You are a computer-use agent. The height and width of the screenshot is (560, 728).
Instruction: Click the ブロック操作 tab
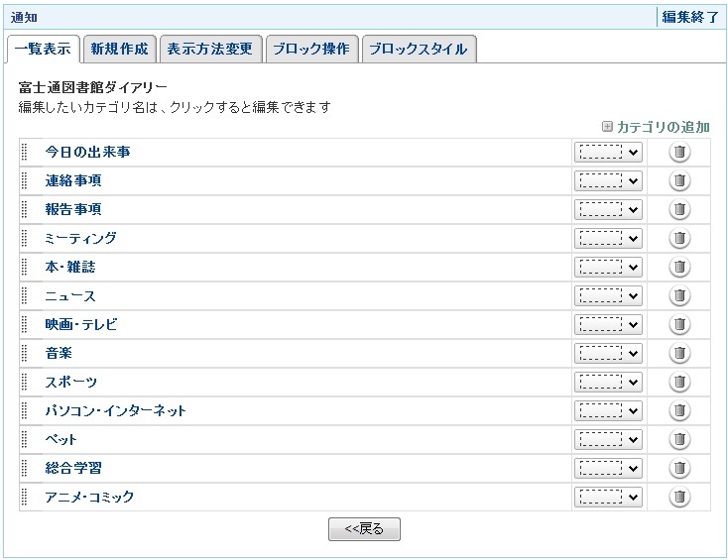[311, 49]
